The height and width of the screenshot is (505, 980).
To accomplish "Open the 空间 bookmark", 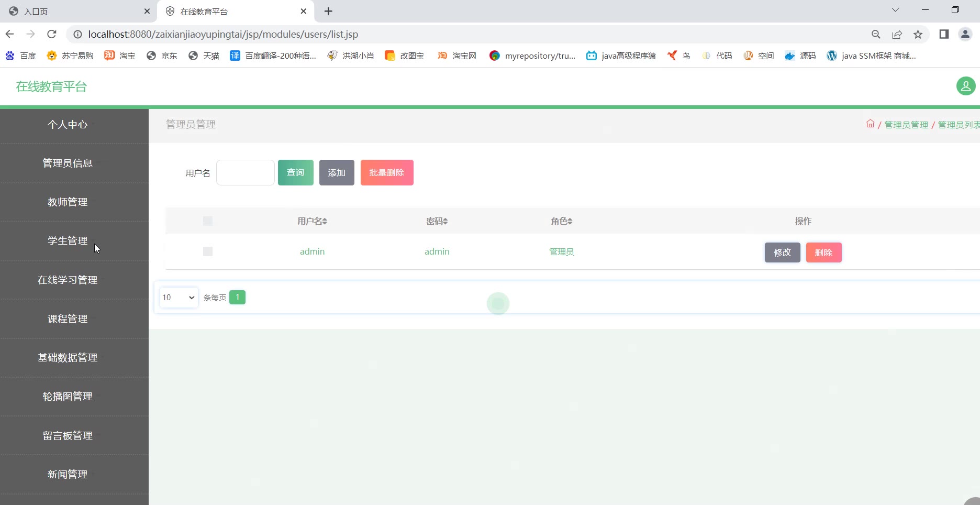I will pyautogui.click(x=759, y=56).
